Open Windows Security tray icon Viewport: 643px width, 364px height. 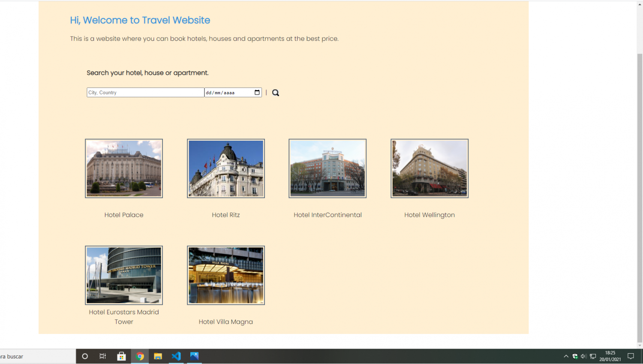pyautogui.click(x=575, y=356)
